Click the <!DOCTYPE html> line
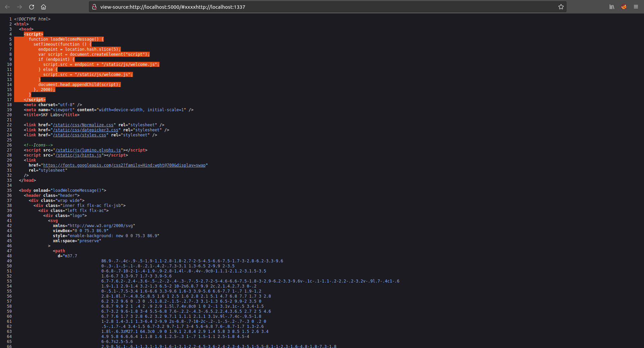Viewport: 644px width, 348px height. click(x=32, y=19)
